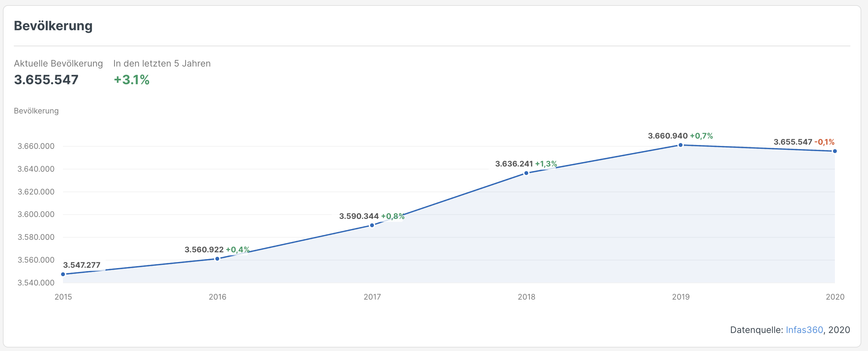Image resolution: width=868 pixels, height=351 pixels.
Task: Click the current population number 3.655.547
Action: point(46,80)
